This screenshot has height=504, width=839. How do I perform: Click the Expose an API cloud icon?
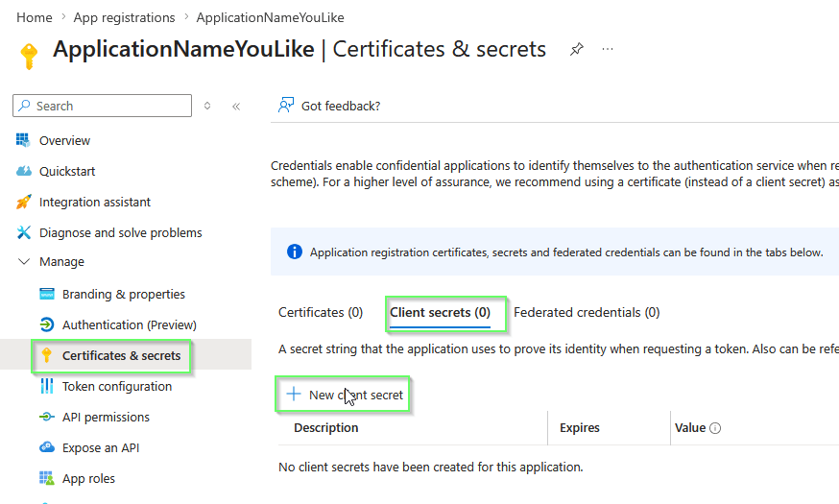coord(47,447)
